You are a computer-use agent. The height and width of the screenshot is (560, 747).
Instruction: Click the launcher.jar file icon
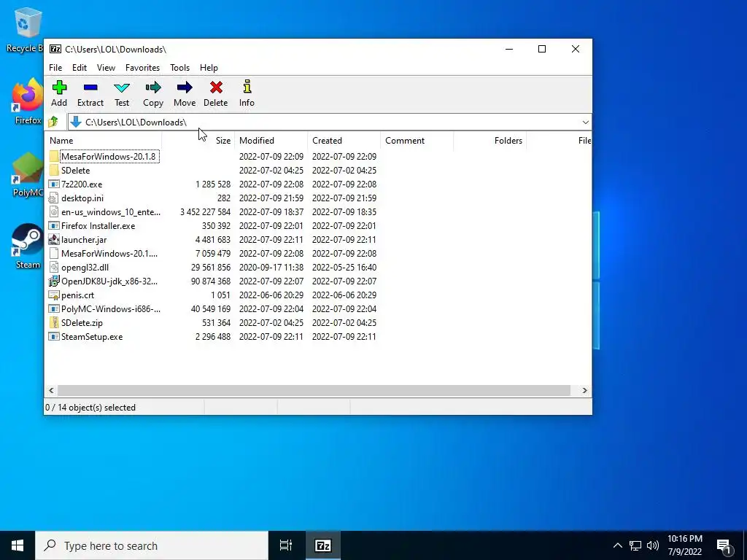tap(54, 239)
